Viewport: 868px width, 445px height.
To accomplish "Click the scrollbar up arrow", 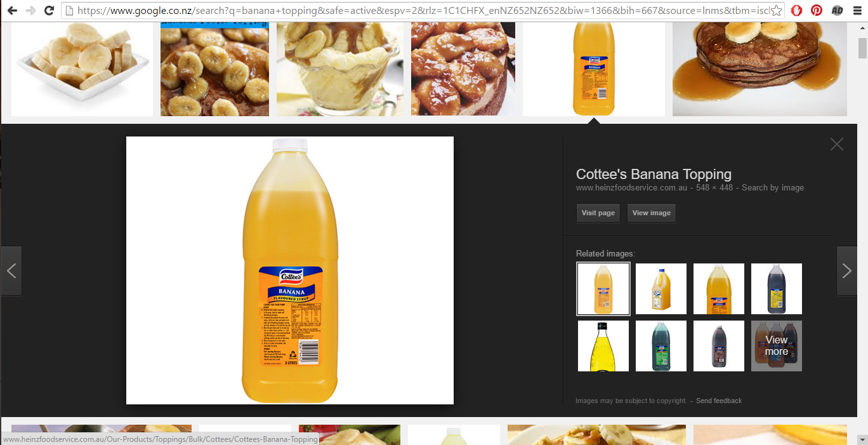I will pyautogui.click(x=862, y=27).
